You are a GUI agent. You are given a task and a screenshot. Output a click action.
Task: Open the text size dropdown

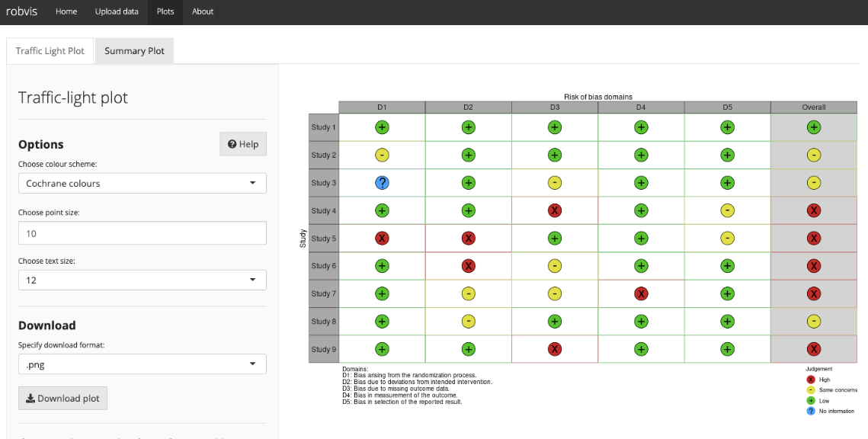click(143, 280)
